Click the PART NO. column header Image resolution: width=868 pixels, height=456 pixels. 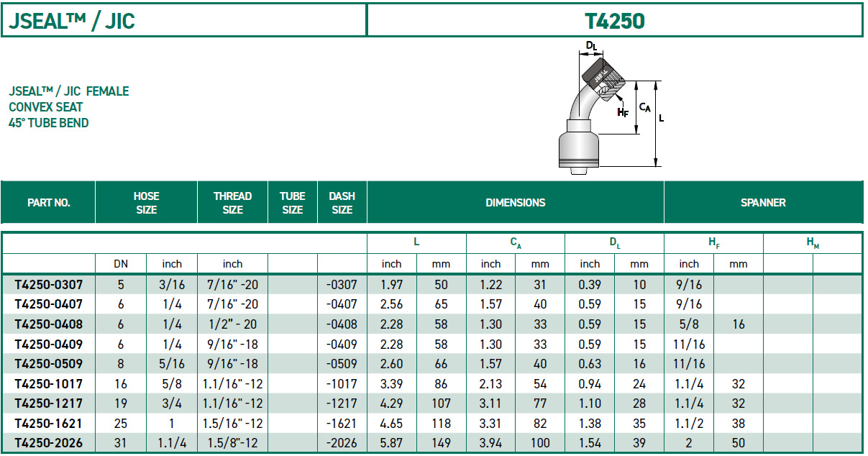pyautogui.click(x=48, y=203)
